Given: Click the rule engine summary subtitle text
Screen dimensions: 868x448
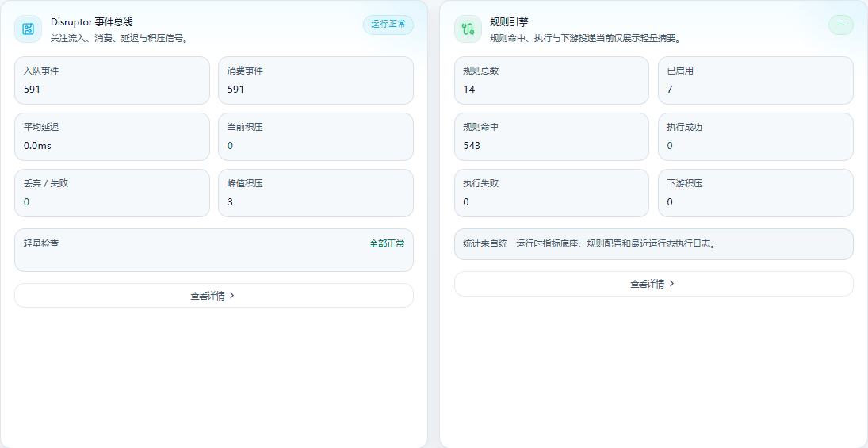Looking at the screenshot, I should point(585,39).
